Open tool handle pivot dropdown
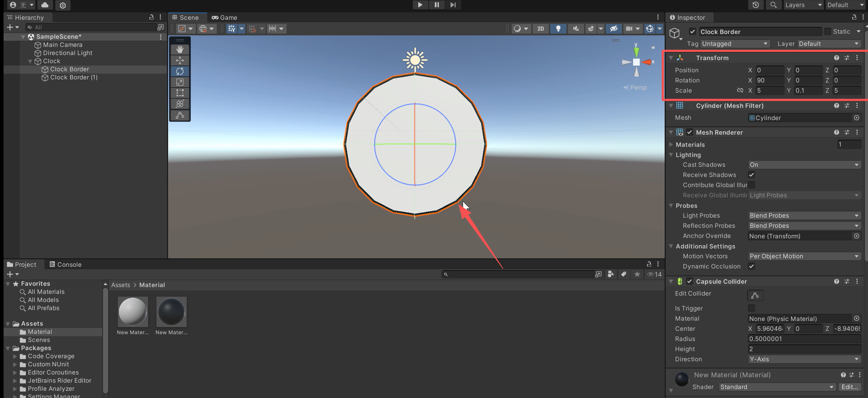Viewport: 868px width, 398px height. (186, 29)
